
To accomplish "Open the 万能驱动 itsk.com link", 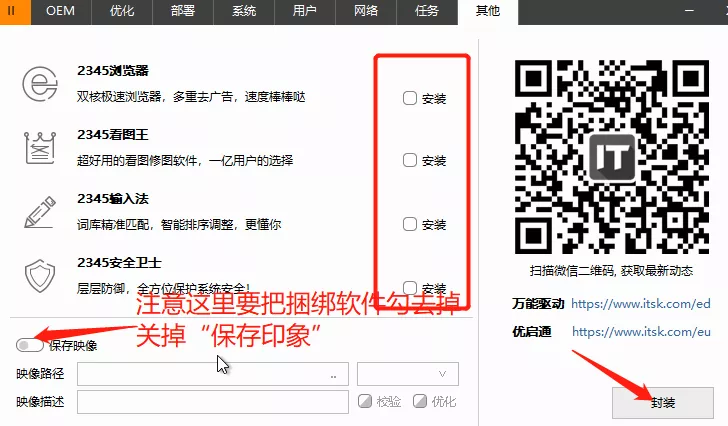I will coord(641,303).
